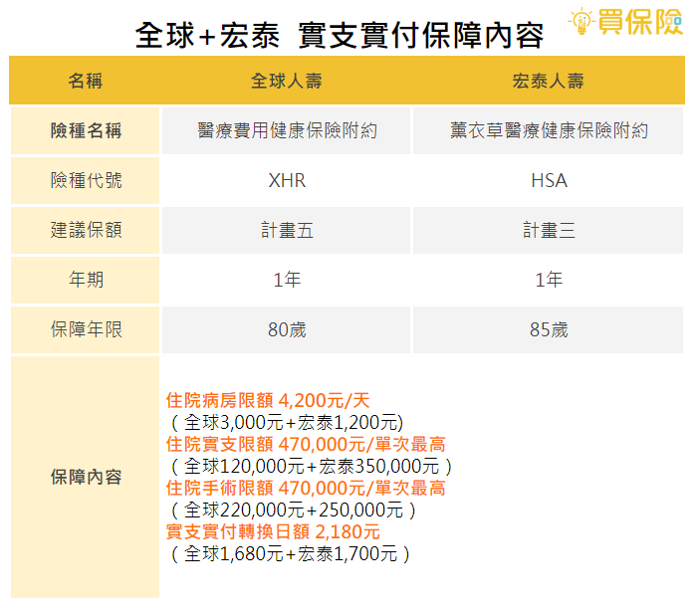The height and width of the screenshot is (613, 700).
Task: Select the XHR code cell
Action: [286, 181]
